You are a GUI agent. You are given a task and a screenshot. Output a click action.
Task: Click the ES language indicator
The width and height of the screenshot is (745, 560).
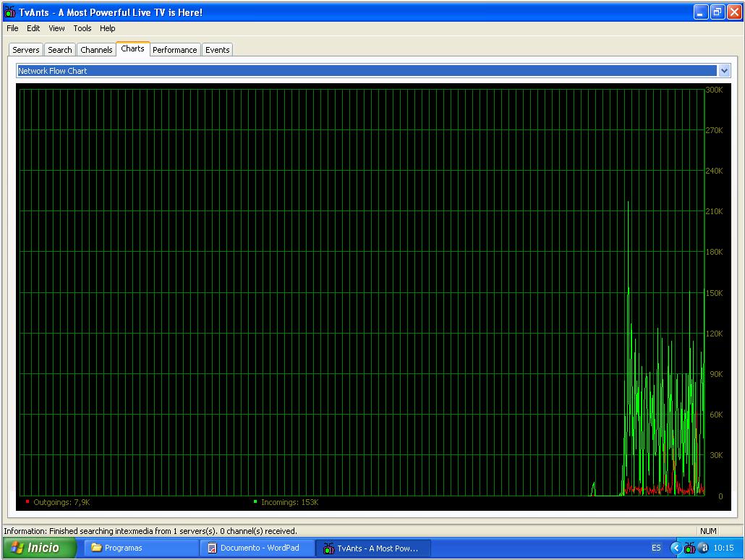(656, 548)
